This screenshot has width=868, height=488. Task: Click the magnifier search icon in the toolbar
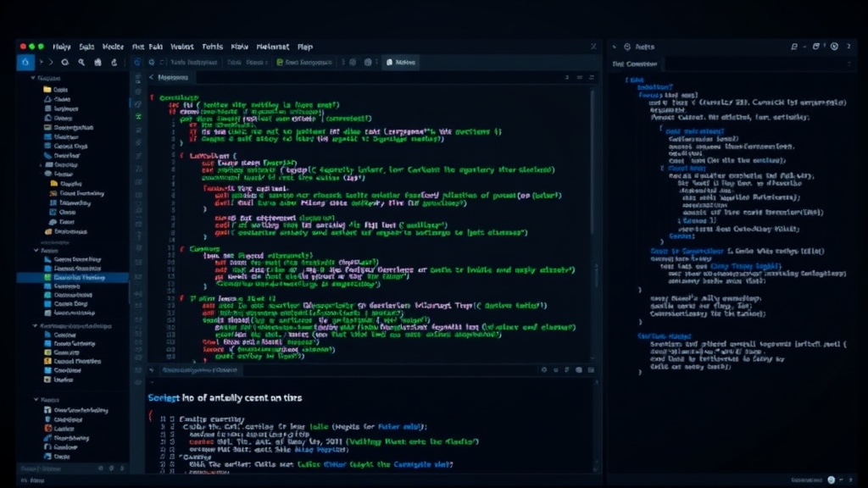pos(81,63)
